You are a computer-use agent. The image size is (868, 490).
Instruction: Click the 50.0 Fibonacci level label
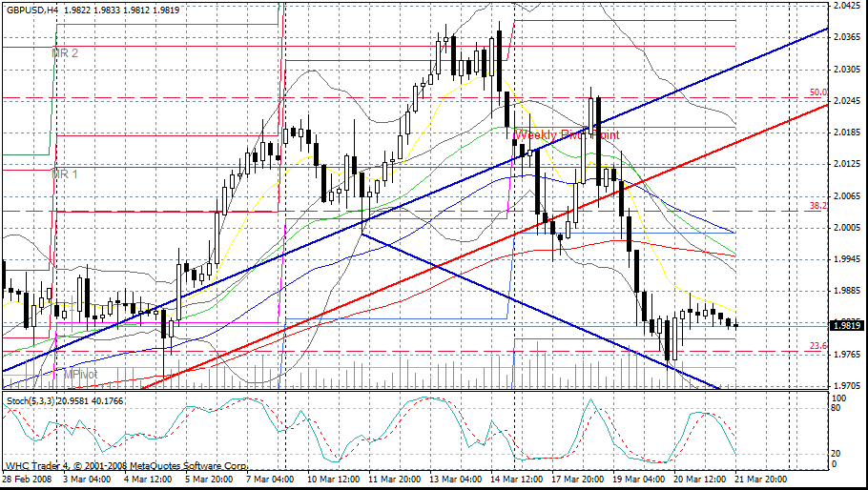click(x=817, y=92)
